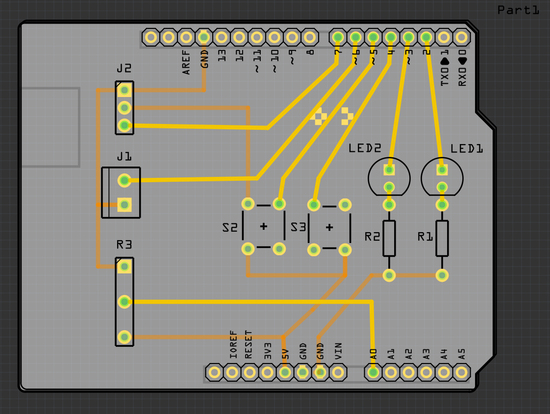The image size is (550, 414).
Task: Click resistor R1 body
Action: tap(442, 238)
